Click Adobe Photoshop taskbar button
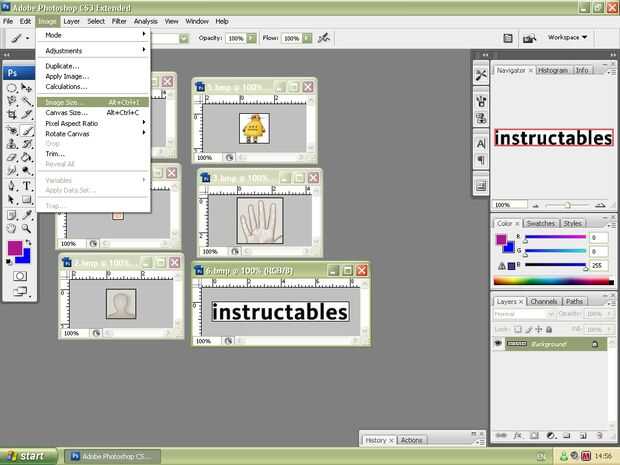The image size is (620, 465). point(112,456)
